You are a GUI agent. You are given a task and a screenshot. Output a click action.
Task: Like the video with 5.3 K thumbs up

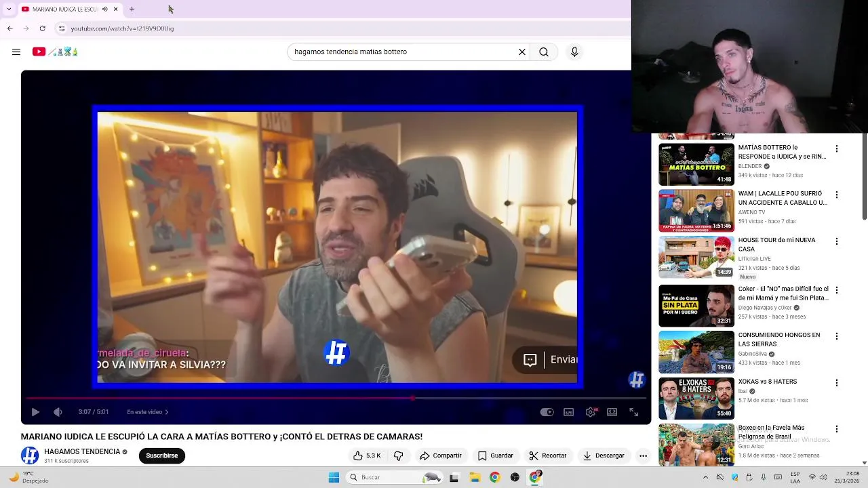click(367, 455)
